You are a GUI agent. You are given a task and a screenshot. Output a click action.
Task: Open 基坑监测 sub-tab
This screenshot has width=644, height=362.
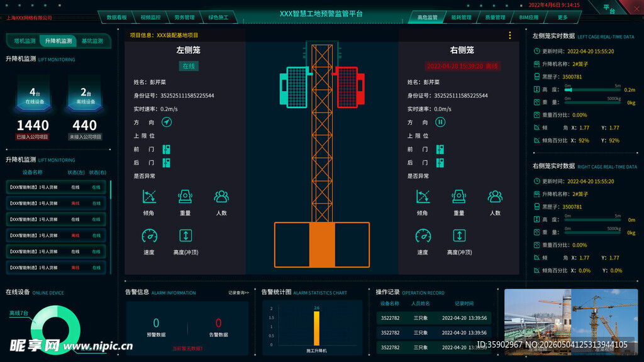point(92,41)
